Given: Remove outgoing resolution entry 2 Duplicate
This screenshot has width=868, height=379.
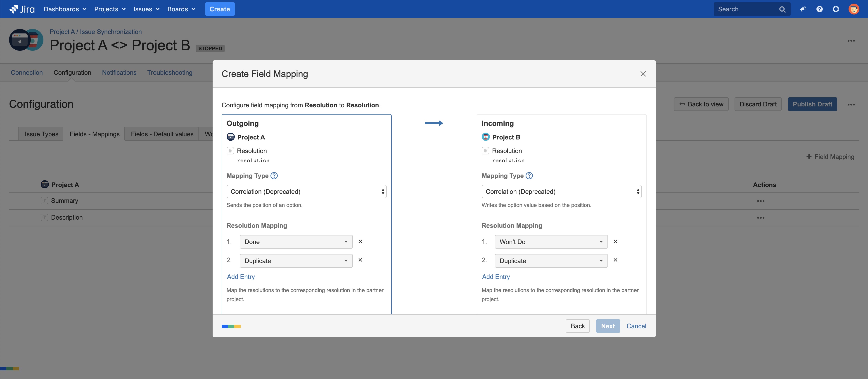Looking at the screenshot, I should [360, 260].
